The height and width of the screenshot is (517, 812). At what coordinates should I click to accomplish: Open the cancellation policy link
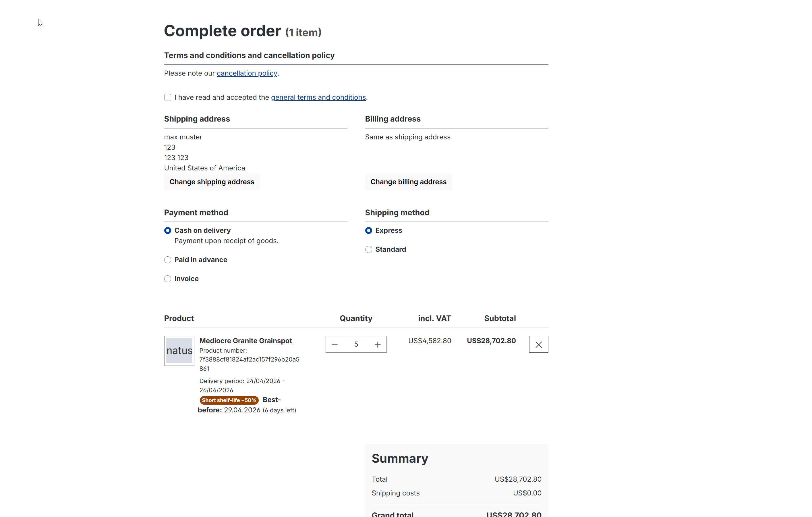(x=247, y=73)
